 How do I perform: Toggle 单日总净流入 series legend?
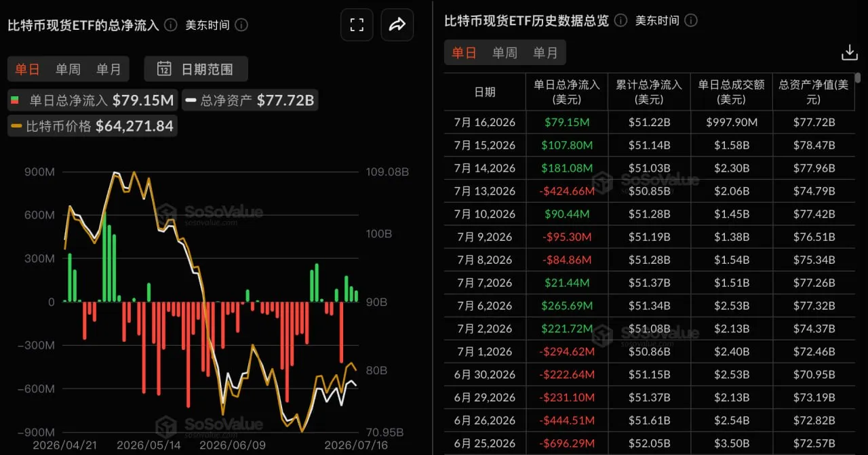pos(92,101)
